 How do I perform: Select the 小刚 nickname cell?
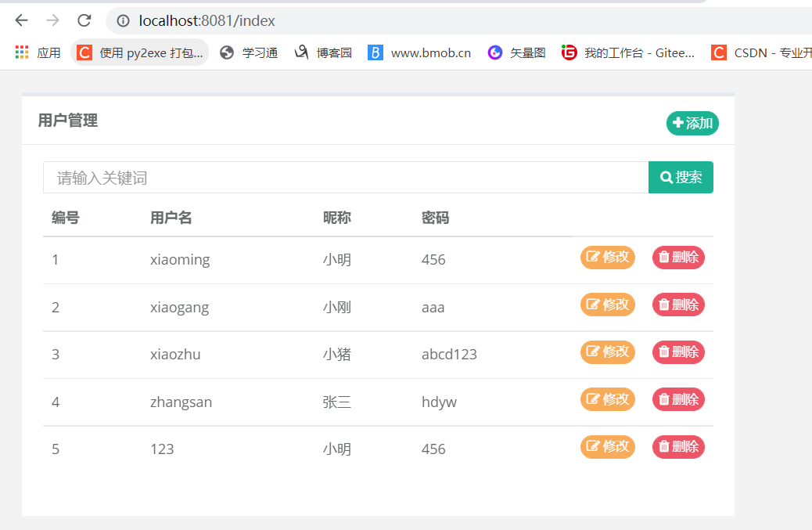pyautogui.click(x=337, y=307)
